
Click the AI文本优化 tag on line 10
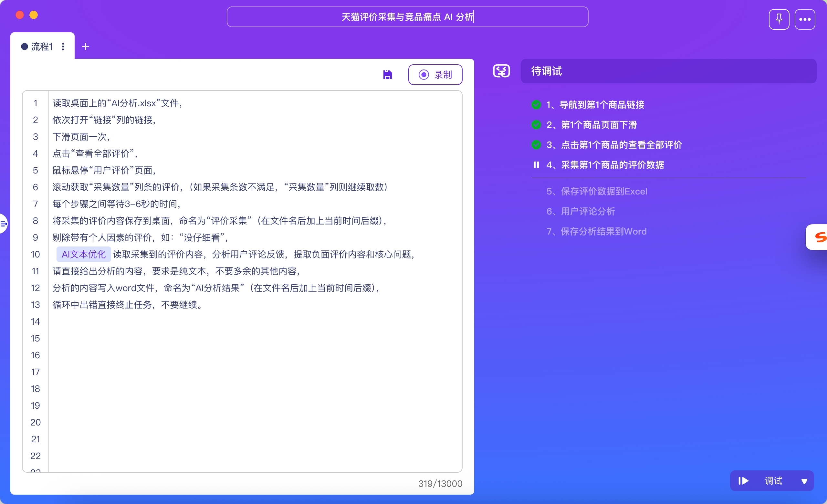84,254
